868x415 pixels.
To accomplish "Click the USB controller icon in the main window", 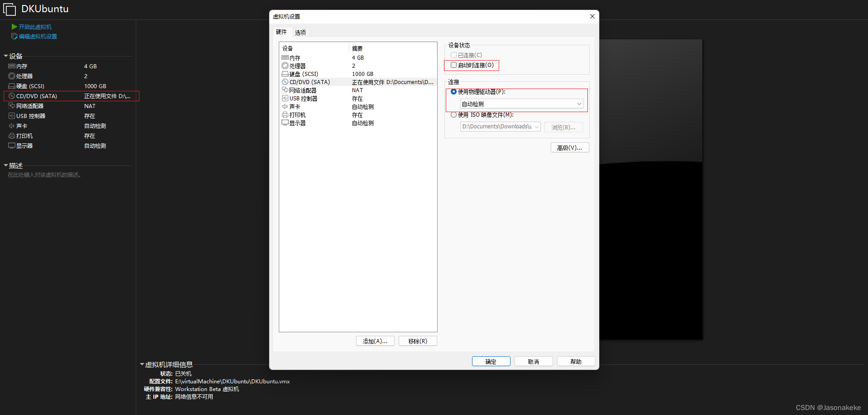I will 12,116.
